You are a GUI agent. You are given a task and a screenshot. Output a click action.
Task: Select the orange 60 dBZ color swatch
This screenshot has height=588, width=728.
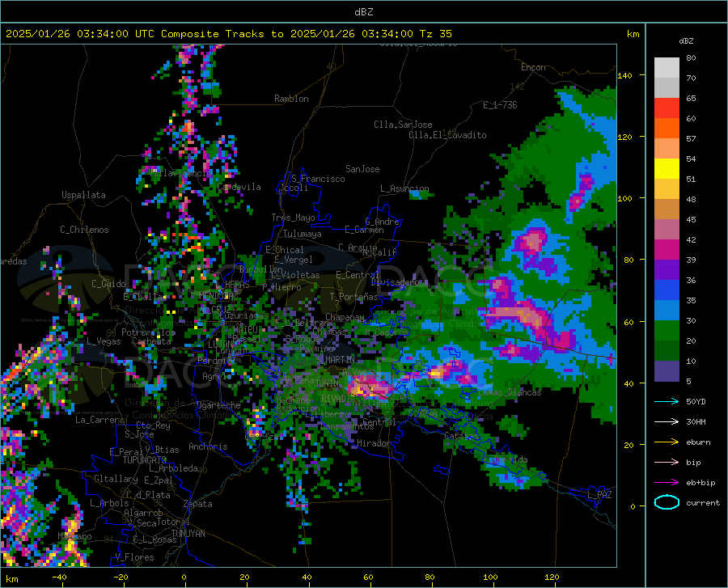[667, 129]
